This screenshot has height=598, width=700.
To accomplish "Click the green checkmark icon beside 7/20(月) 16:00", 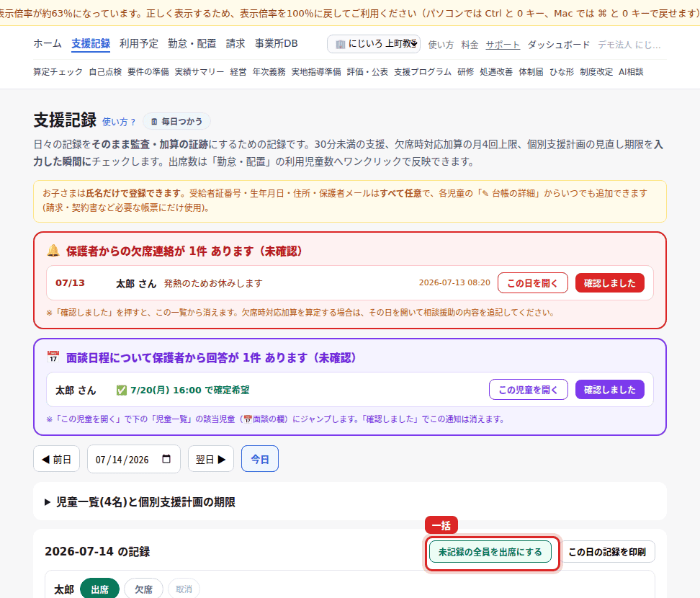I will (122, 391).
